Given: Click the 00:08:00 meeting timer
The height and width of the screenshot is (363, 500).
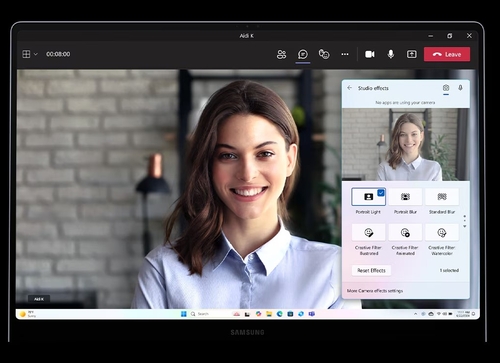Looking at the screenshot, I should (x=58, y=54).
